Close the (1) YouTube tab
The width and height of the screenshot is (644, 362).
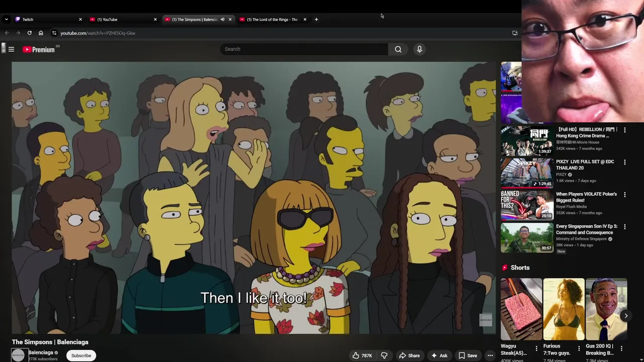(x=155, y=20)
